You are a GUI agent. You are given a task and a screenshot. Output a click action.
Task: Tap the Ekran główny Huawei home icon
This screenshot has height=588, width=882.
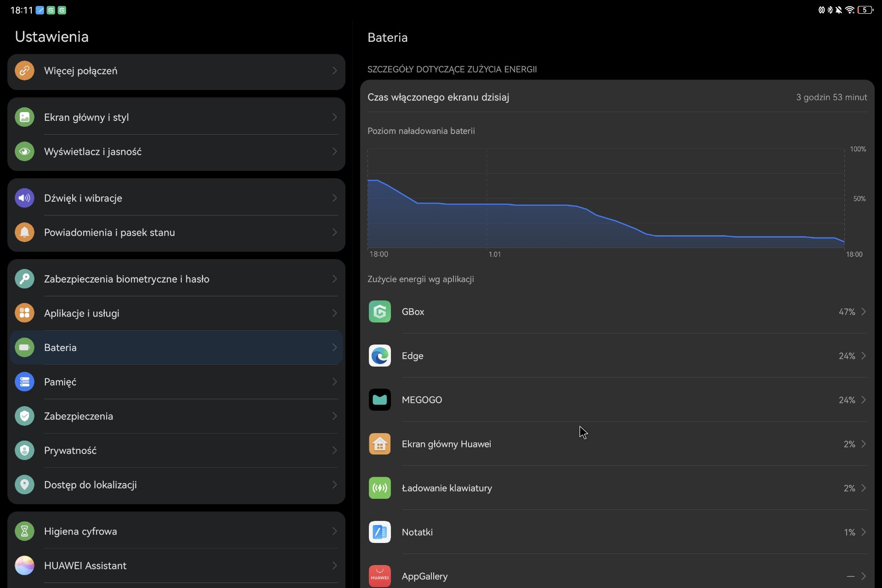(x=380, y=444)
